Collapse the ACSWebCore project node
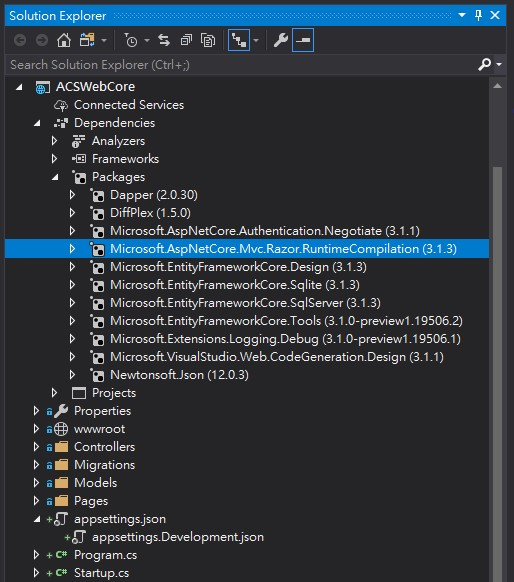Viewport: 514px width, 582px height. tap(19, 87)
